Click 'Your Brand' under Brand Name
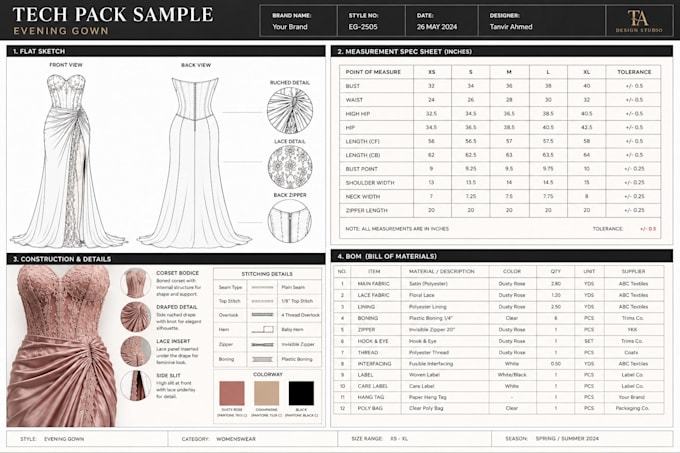680x453 pixels. tap(290, 26)
